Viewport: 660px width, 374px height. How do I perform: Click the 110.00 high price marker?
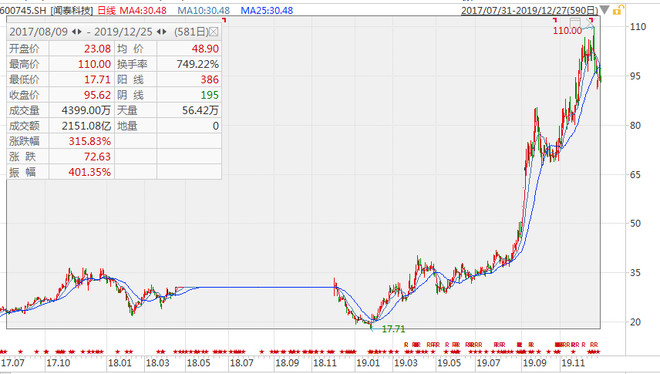click(567, 31)
